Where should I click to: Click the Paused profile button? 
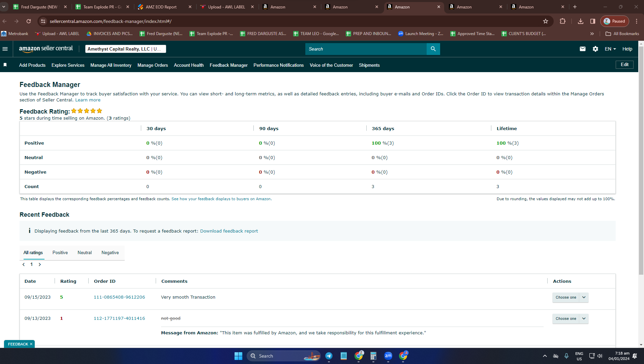tap(614, 21)
